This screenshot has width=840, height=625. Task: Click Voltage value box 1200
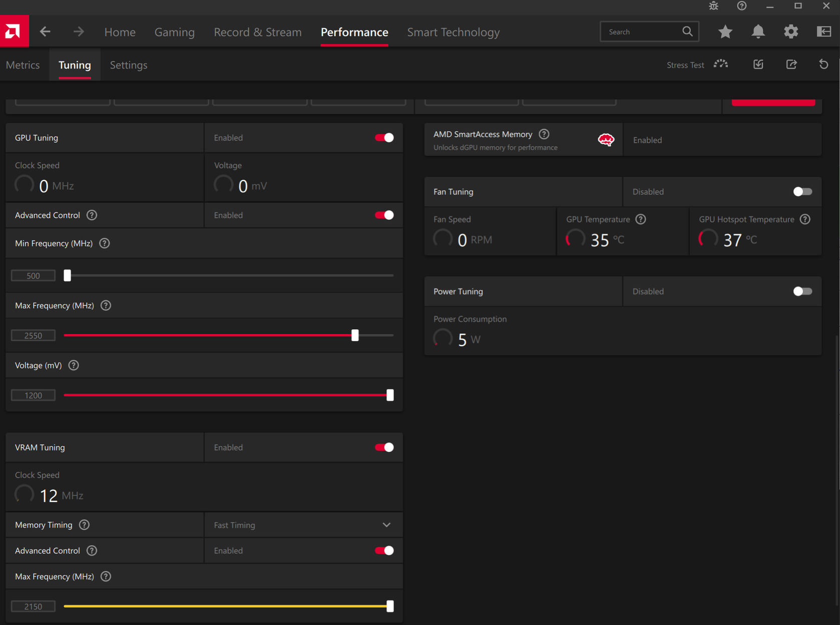33,395
